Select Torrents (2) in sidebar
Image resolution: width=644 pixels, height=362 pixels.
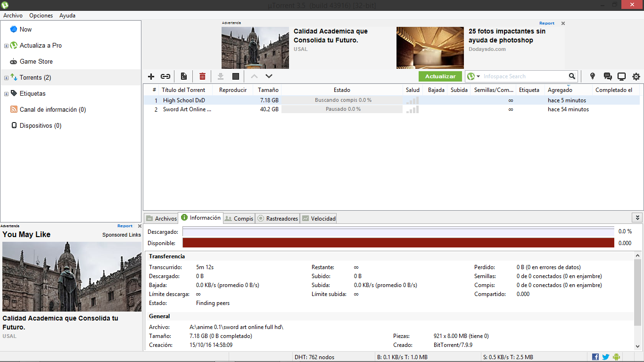35,77
